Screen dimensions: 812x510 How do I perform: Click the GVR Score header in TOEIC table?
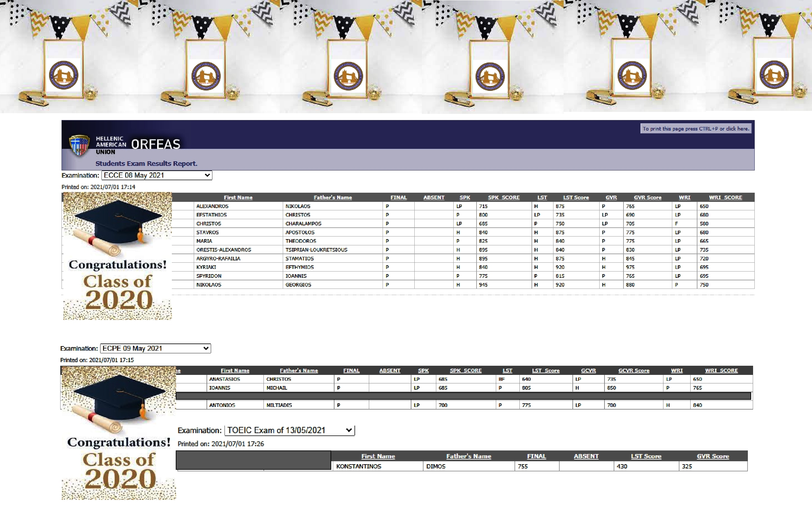(x=713, y=456)
